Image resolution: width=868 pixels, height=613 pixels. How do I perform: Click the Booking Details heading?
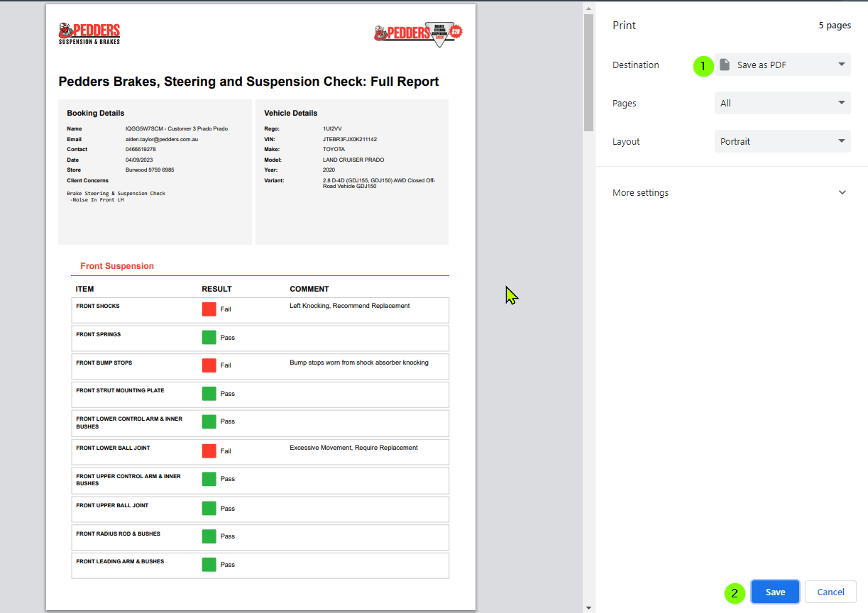(x=96, y=113)
